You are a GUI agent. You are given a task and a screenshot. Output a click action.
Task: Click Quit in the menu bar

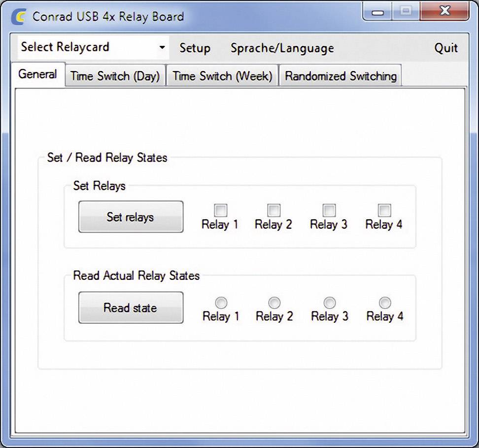pos(445,48)
